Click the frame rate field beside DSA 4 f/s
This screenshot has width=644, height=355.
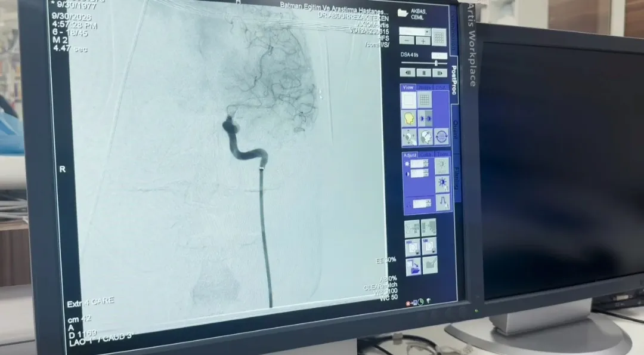point(439,55)
